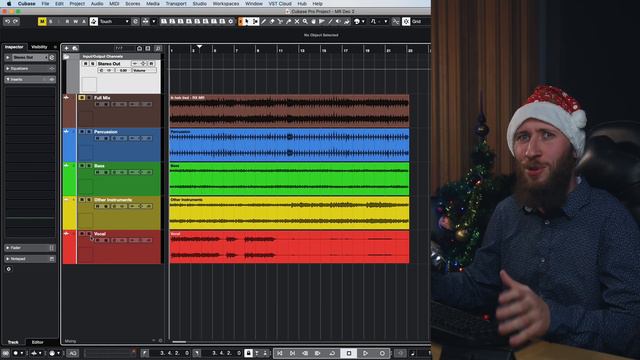Open the color palette tool dropdown arrow
Image resolution: width=640 pixels, height=360 pixels.
[363, 21]
